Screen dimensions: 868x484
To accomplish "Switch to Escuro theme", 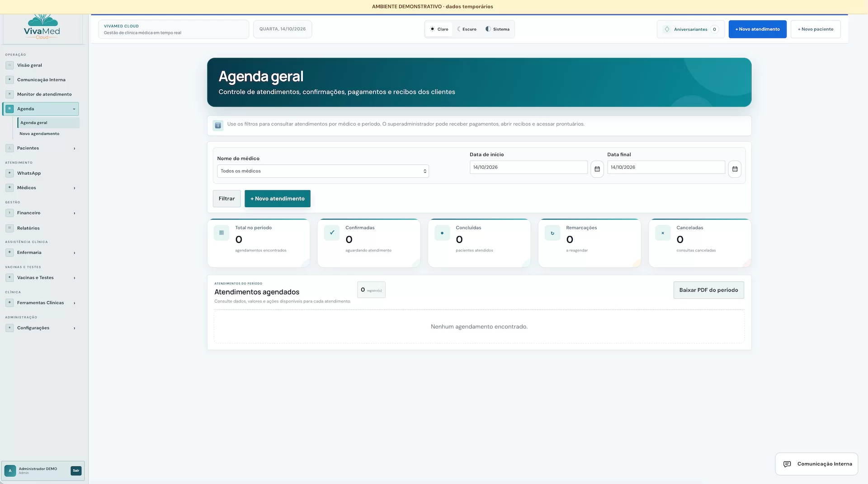I will tap(467, 29).
